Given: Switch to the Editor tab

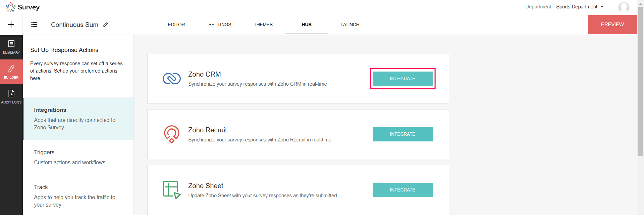Looking at the screenshot, I should click(x=176, y=25).
